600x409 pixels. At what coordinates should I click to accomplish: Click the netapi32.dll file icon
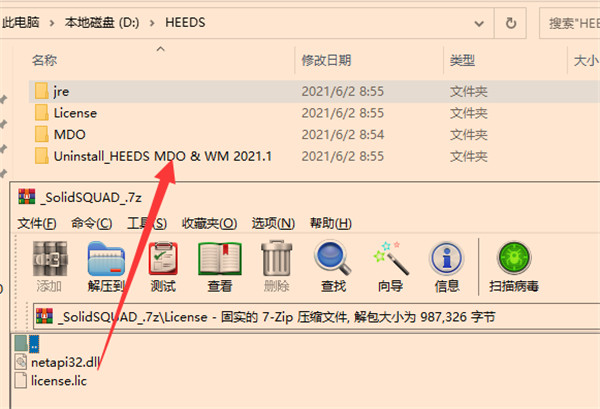tap(21, 362)
